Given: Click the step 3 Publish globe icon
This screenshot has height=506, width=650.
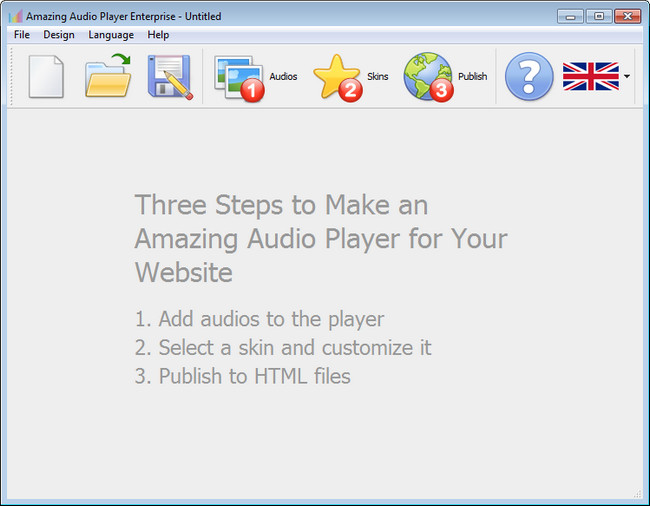Looking at the screenshot, I should pos(428,77).
